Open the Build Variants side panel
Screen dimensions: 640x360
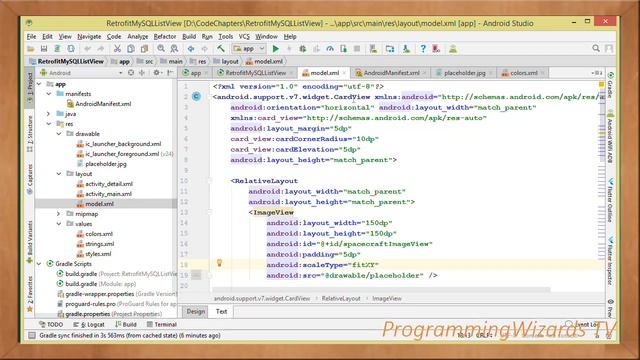[29, 242]
